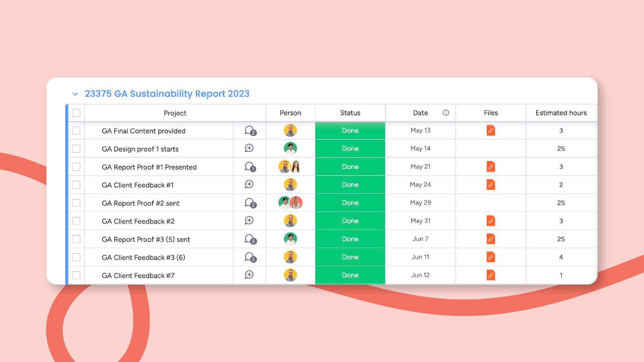Open conversation for GA Report Proof #2 sent
Viewport: 644px width, 362px height.
tap(250, 203)
